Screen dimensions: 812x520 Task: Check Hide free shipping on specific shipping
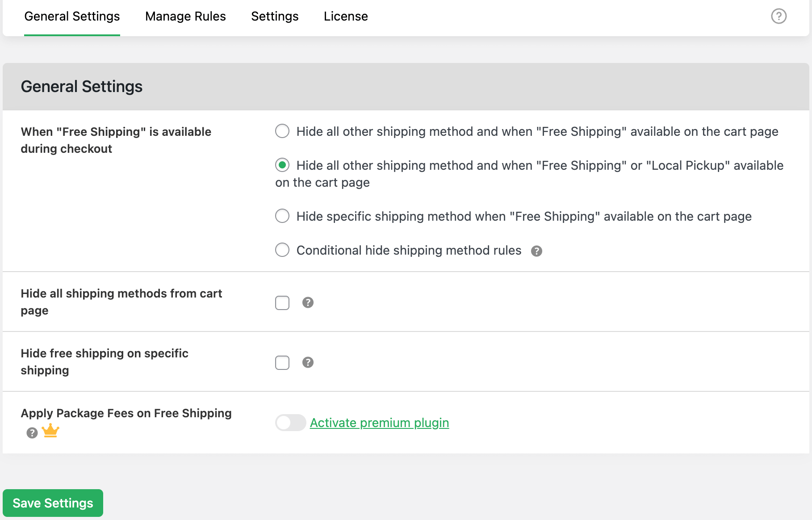(282, 363)
